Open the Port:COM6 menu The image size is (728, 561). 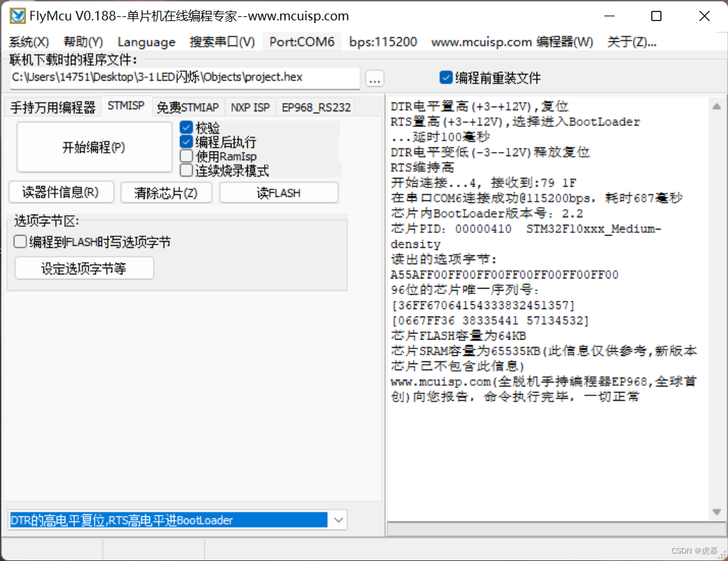click(302, 42)
